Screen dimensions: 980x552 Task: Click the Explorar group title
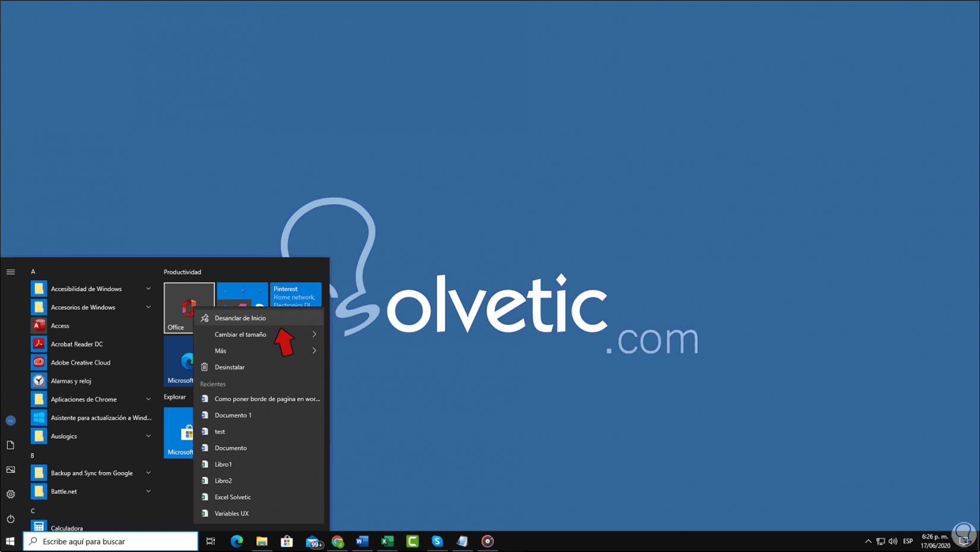click(x=175, y=396)
